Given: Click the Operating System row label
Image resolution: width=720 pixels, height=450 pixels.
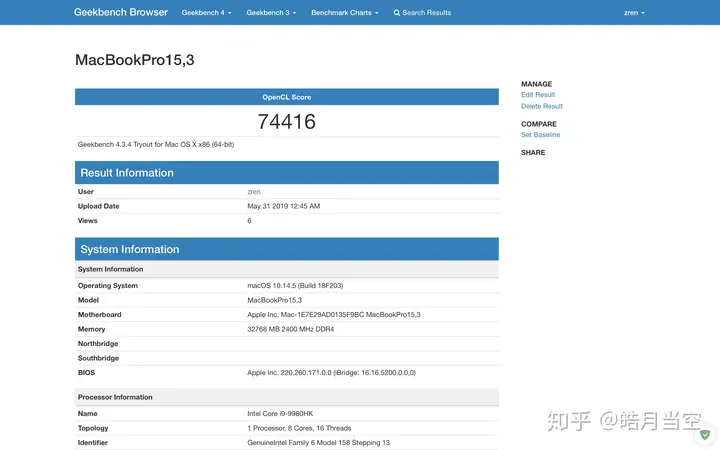Looking at the screenshot, I should [x=107, y=286].
